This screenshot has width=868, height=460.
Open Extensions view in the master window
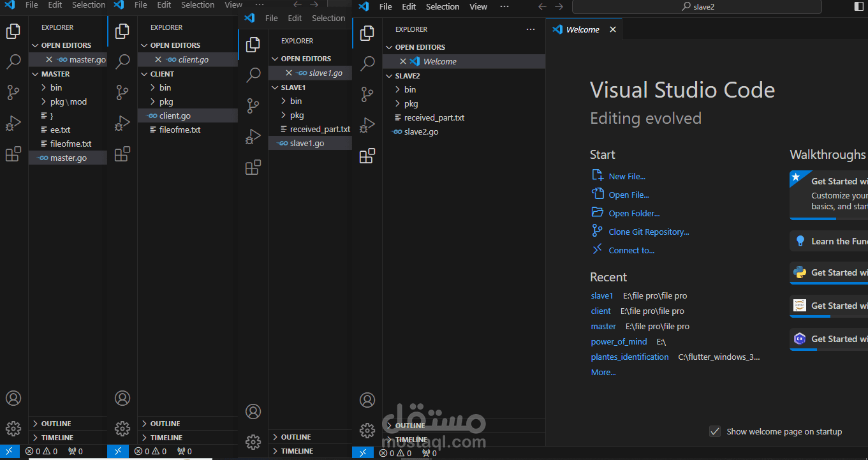(13, 154)
